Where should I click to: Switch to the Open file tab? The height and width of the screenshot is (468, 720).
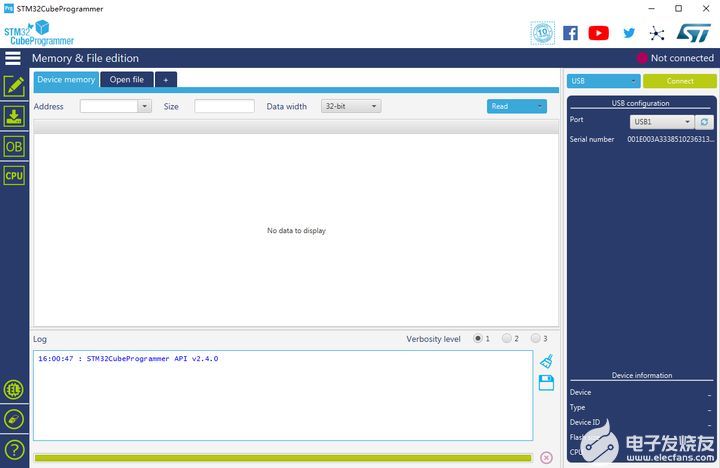pos(127,79)
